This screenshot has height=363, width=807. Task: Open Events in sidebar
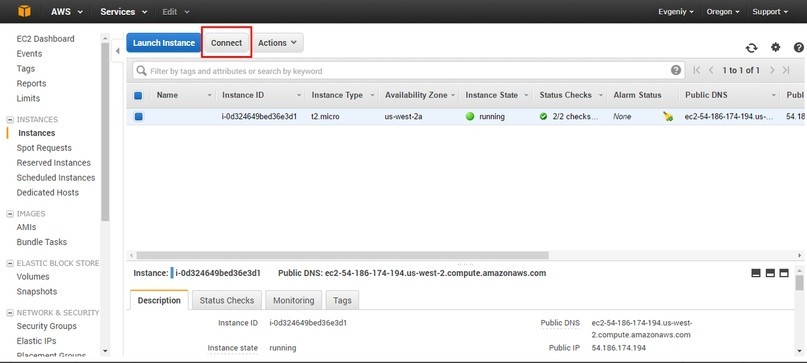(29, 54)
